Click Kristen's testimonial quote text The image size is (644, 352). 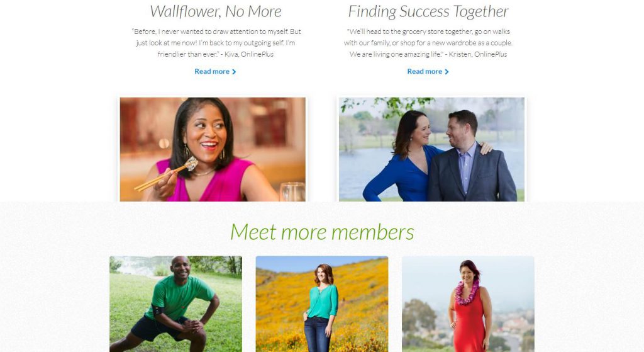coord(428,43)
